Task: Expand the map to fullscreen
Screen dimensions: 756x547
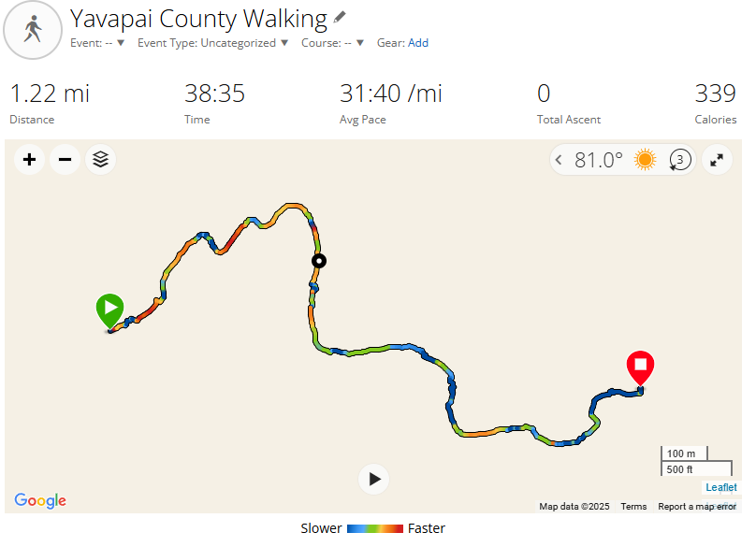Action: point(717,160)
